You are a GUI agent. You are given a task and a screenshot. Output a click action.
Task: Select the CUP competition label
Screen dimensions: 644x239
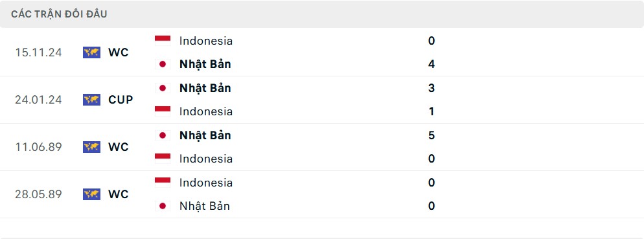(x=121, y=100)
